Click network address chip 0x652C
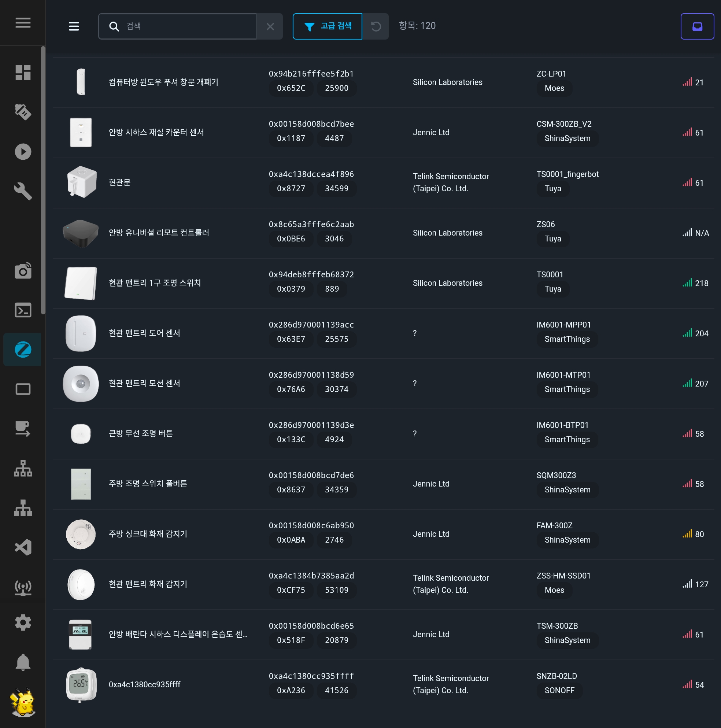 pos(291,88)
